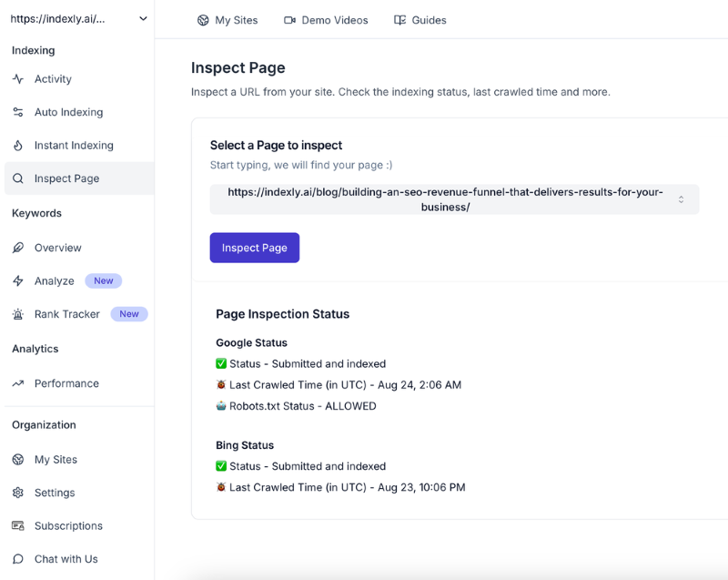Go to My Sites under Organization
The width and height of the screenshot is (728, 580).
(56, 460)
